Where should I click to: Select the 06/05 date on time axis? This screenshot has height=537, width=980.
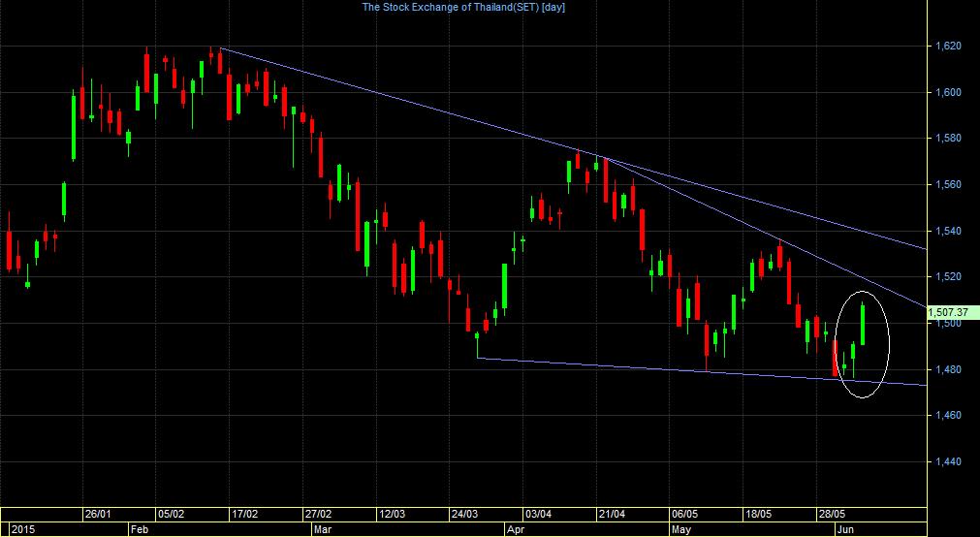coord(683,514)
